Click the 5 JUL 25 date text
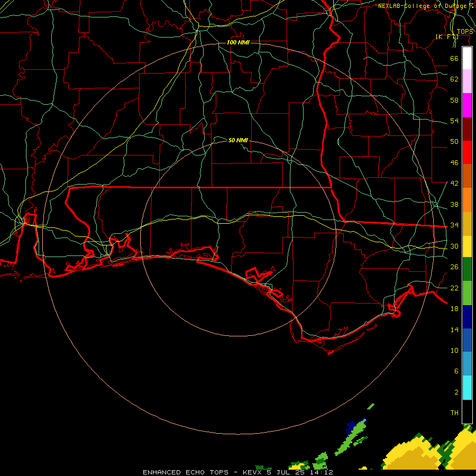Image resolution: width=476 pixels, height=476 pixels. click(x=286, y=472)
